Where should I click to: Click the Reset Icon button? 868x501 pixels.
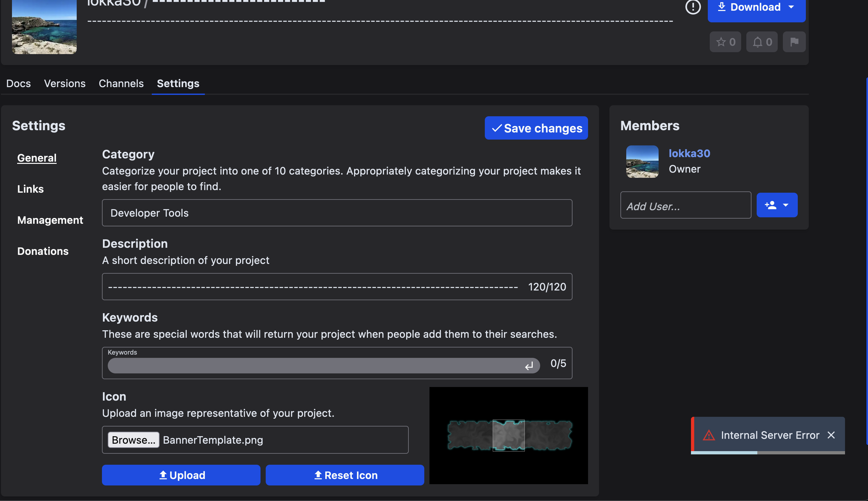click(x=345, y=475)
